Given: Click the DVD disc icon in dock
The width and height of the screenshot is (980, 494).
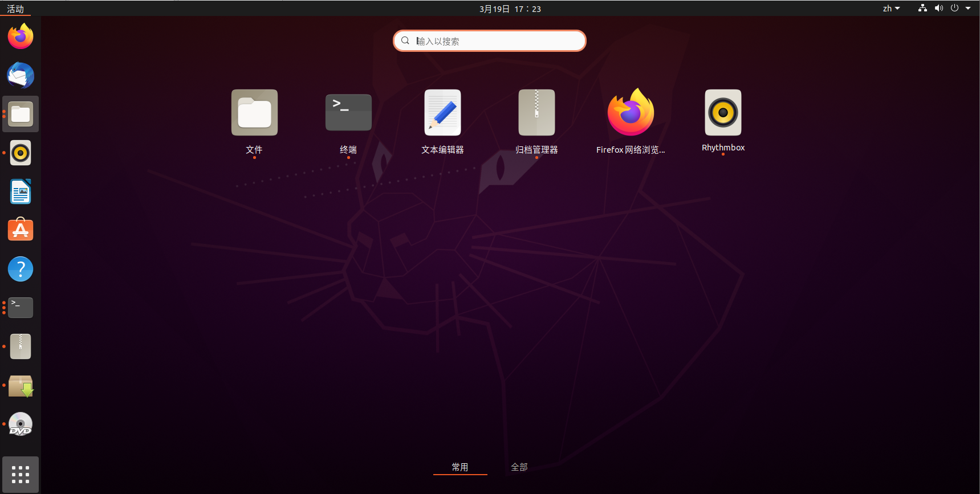Looking at the screenshot, I should [x=21, y=424].
